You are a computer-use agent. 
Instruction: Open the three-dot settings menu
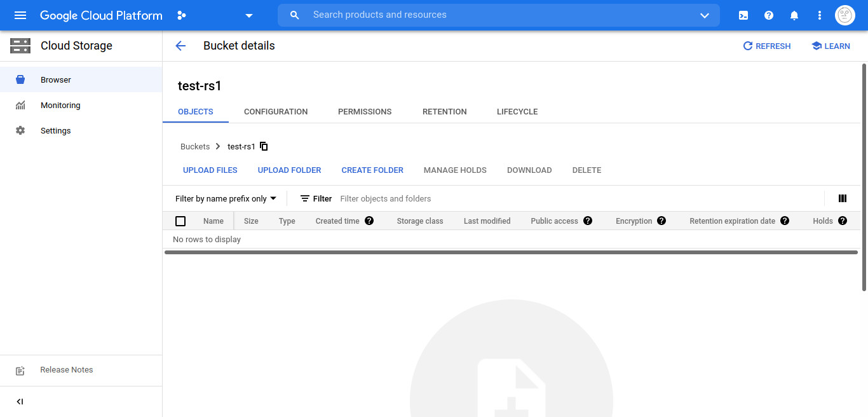[x=820, y=15]
